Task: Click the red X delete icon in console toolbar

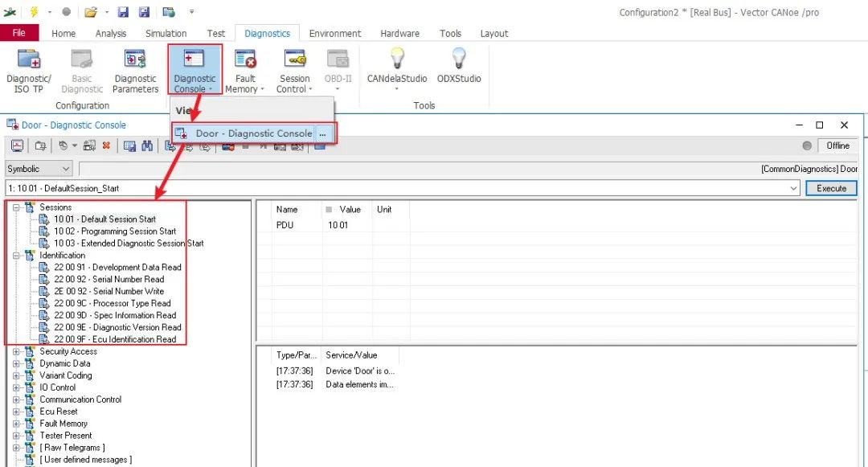Action: coord(106,145)
